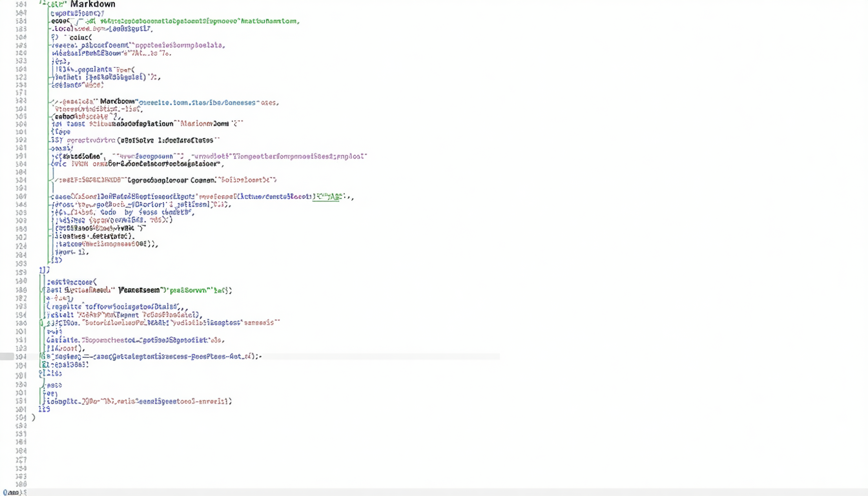Click the empty editor area right of the code
The width and height of the screenshot is (868, 496).
click(646, 226)
